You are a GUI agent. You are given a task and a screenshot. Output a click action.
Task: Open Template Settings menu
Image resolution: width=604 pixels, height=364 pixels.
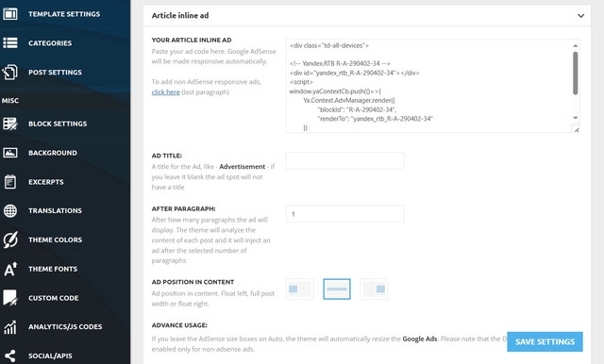[x=64, y=14]
